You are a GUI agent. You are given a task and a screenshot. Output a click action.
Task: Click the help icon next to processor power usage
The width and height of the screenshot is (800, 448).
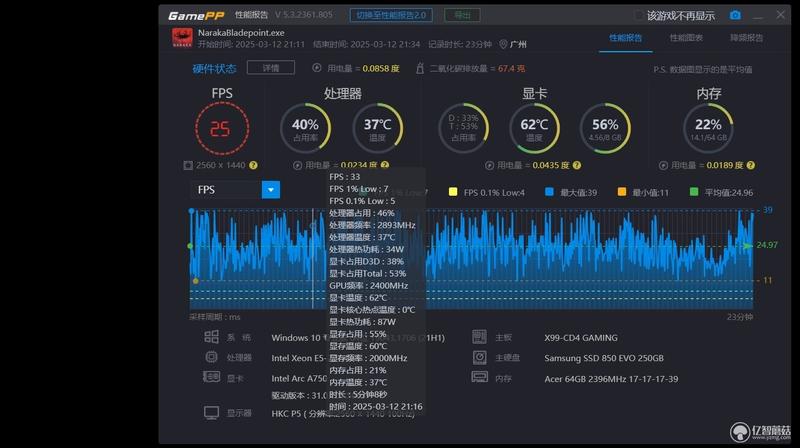tap(385, 165)
